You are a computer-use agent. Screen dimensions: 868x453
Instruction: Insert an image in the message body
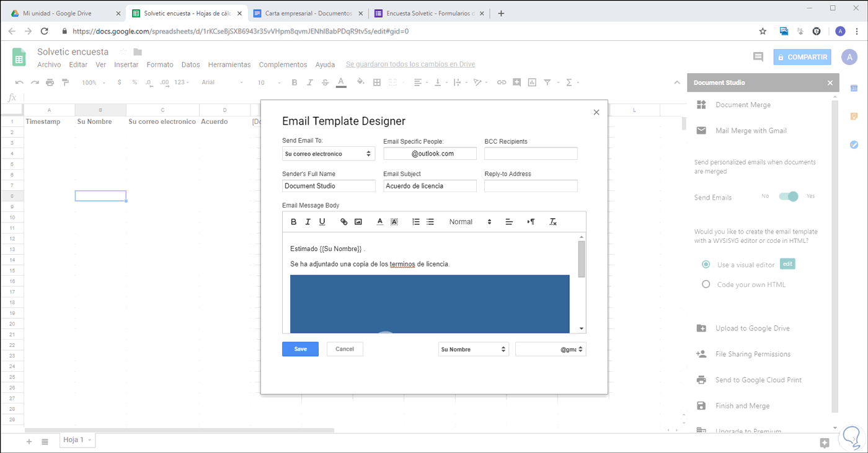click(x=358, y=222)
